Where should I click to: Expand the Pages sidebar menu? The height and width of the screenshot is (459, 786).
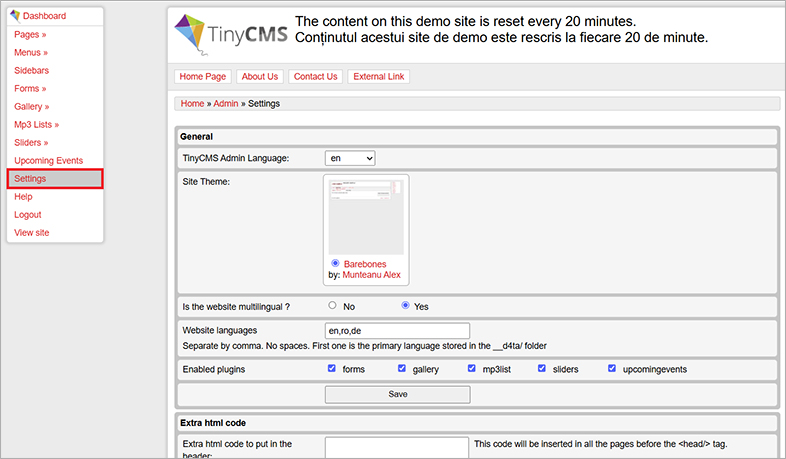[x=31, y=35]
